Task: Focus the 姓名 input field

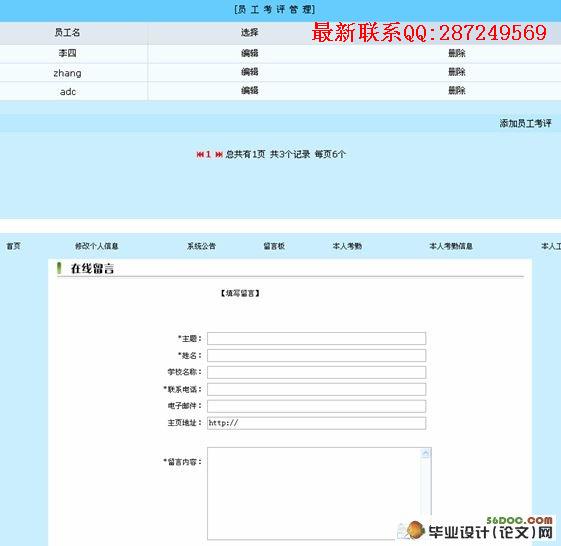Action: tap(316, 356)
